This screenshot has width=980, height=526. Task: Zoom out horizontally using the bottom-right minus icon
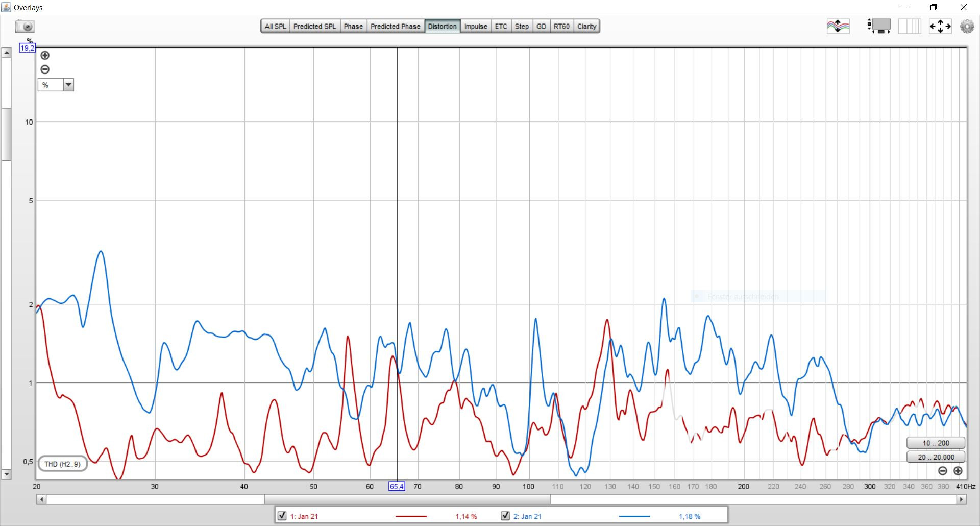(943, 471)
